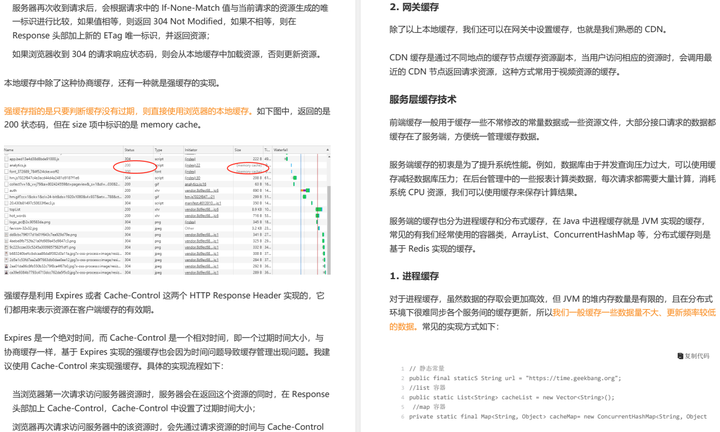Screen dimensions: 720x432
Task: Click the code comment "//map 容器"
Action: tap(429, 407)
